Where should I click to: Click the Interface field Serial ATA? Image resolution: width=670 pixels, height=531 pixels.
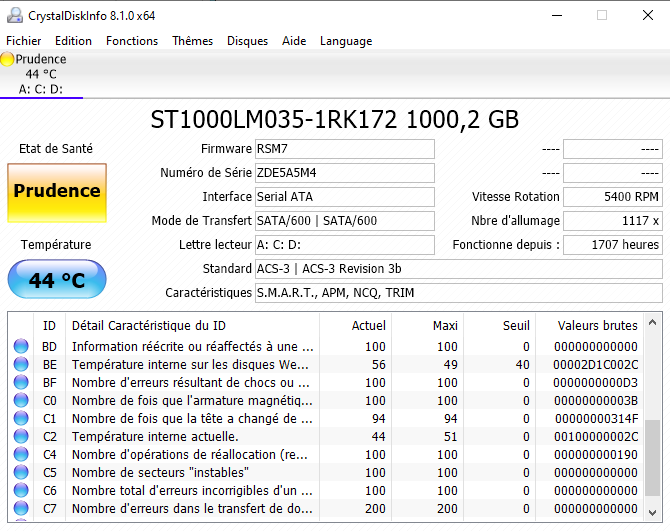click(345, 197)
